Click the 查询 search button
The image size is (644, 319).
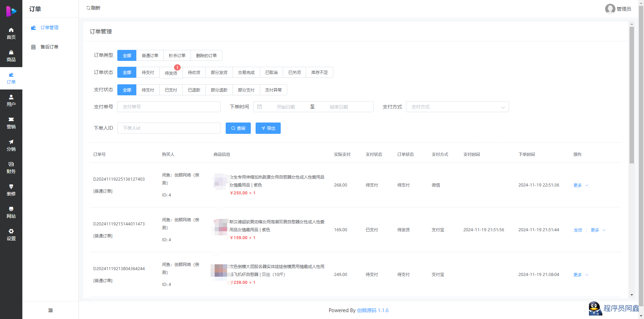coord(238,128)
